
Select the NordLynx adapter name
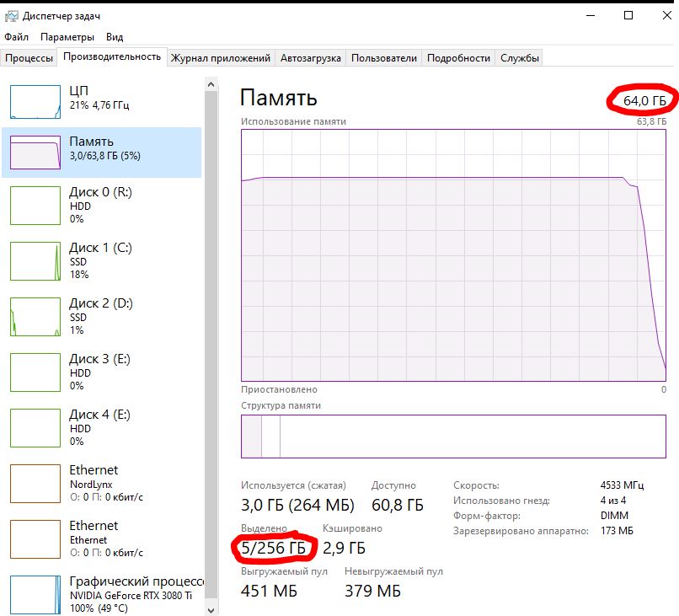[91, 485]
